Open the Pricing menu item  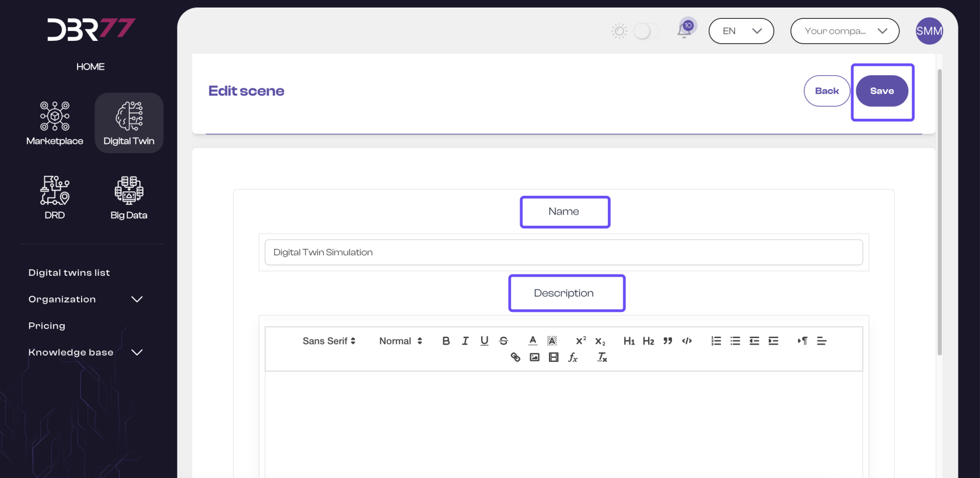click(47, 326)
